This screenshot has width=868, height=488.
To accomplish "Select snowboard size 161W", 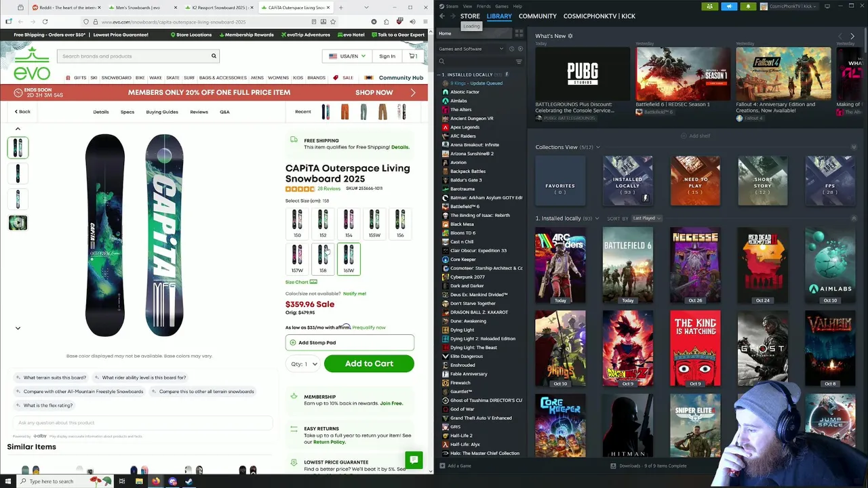I will coord(349,259).
